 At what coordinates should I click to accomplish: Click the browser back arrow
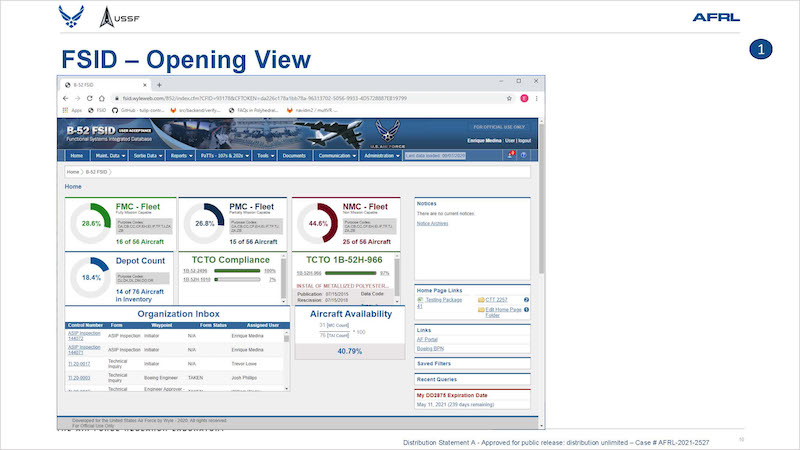coord(65,98)
